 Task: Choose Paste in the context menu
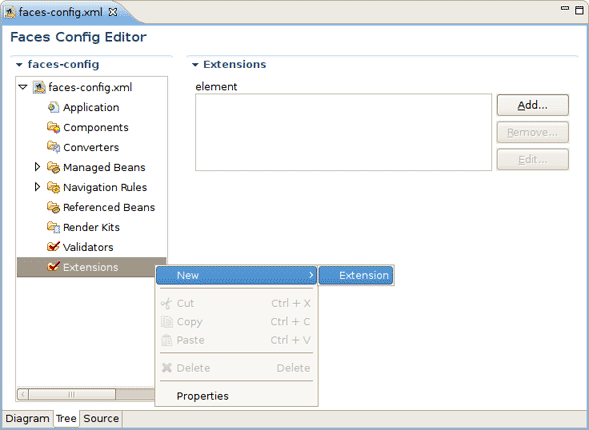pyautogui.click(x=237, y=340)
